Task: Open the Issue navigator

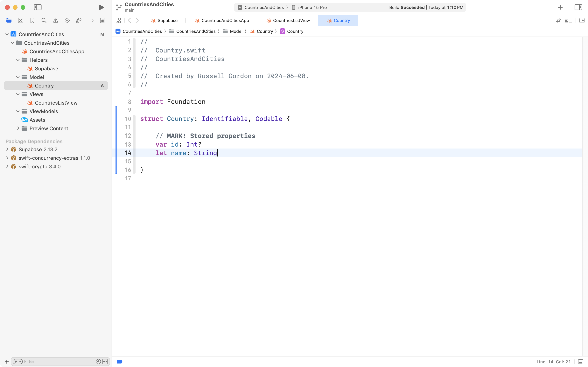Action: coord(56,20)
